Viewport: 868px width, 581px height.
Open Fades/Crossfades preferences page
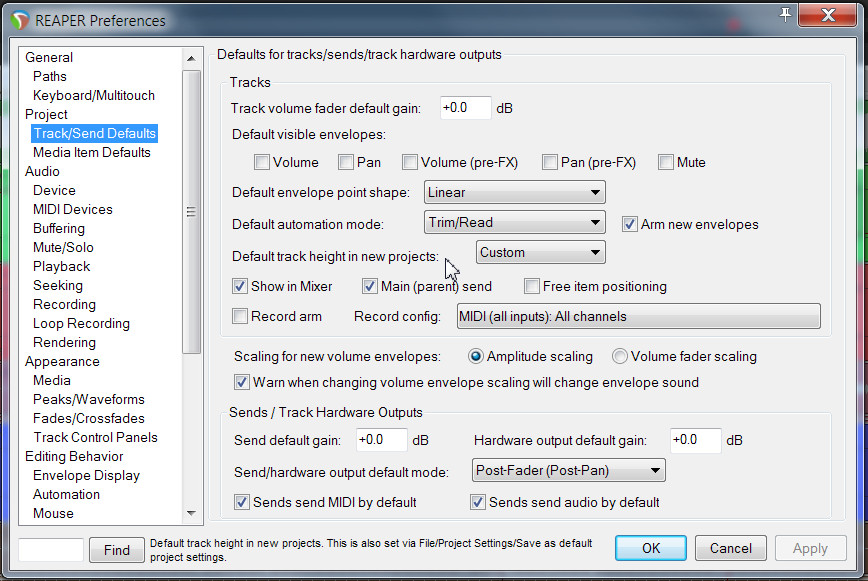(89, 418)
